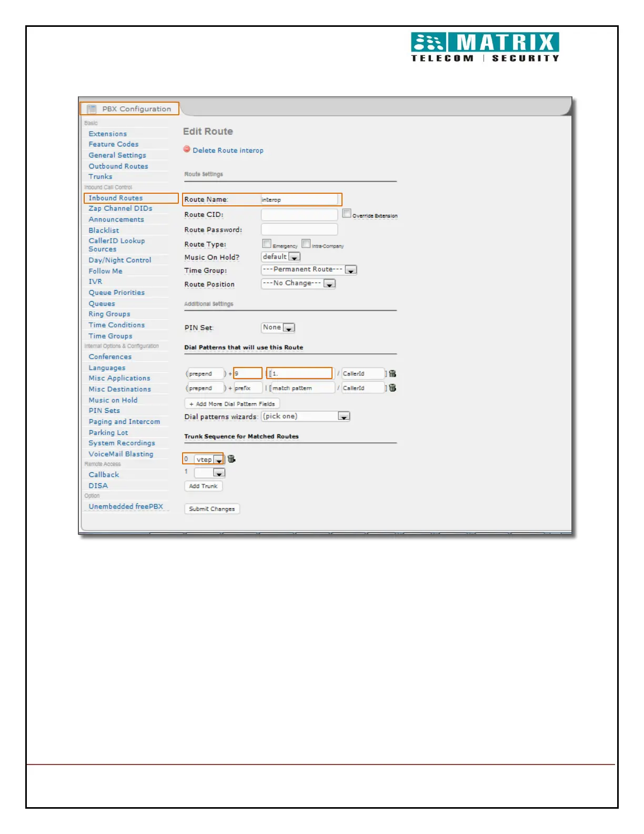The image size is (644, 834).
Task: Open Extensions in the sidebar
Action: coord(108,134)
